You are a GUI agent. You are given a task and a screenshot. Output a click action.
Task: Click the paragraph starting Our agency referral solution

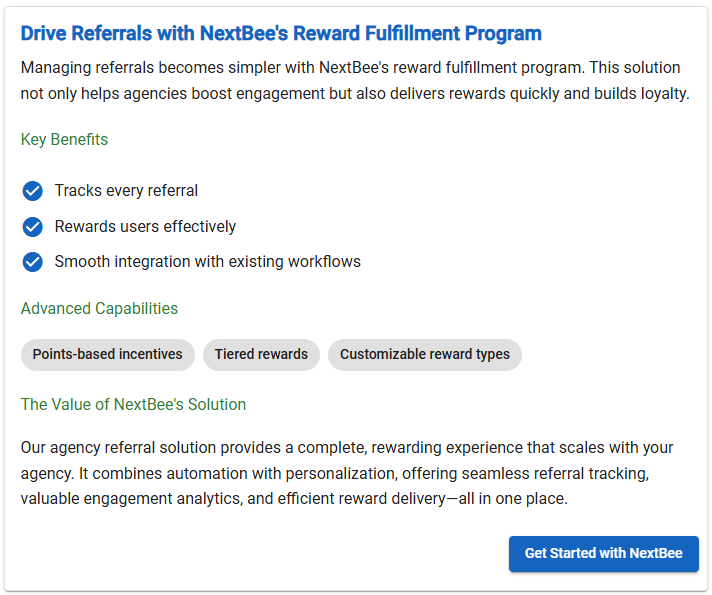(347, 472)
